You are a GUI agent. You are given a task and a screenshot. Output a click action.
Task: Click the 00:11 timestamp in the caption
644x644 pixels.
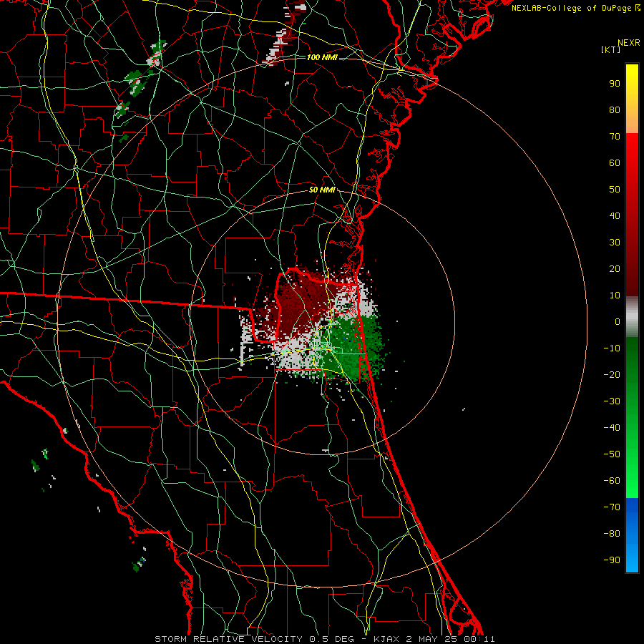[479, 639]
